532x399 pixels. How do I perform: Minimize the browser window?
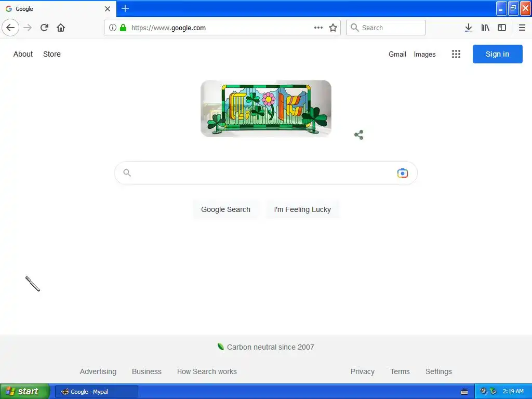coord(501,8)
